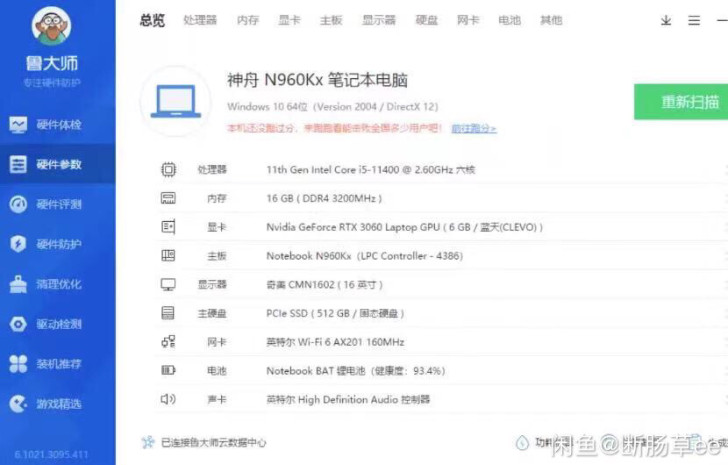Click the cloud data center connection icon

pyautogui.click(x=148, y=442)
